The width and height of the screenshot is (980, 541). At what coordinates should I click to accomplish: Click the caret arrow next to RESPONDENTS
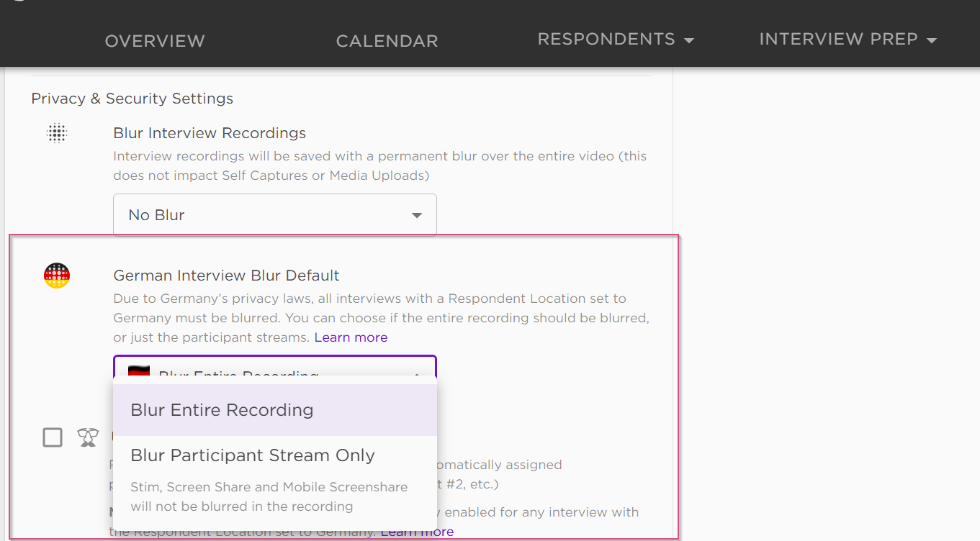tap(689, 40)
